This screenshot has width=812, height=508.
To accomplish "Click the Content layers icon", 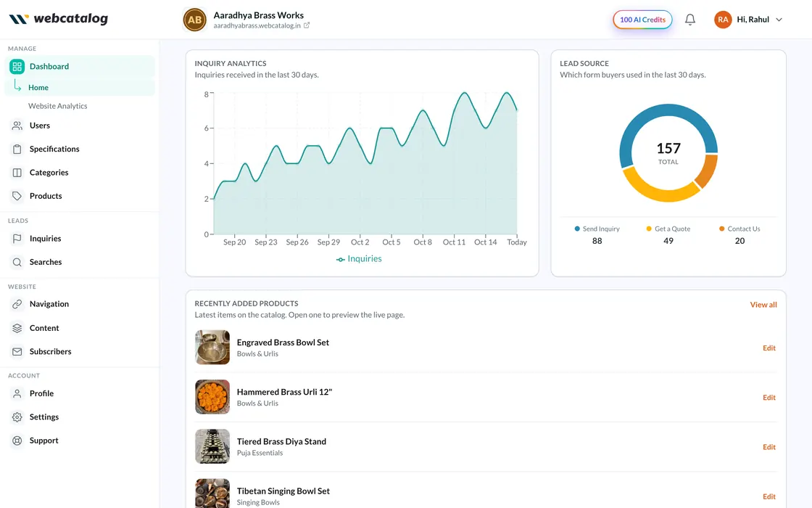I will pos(17,328).
